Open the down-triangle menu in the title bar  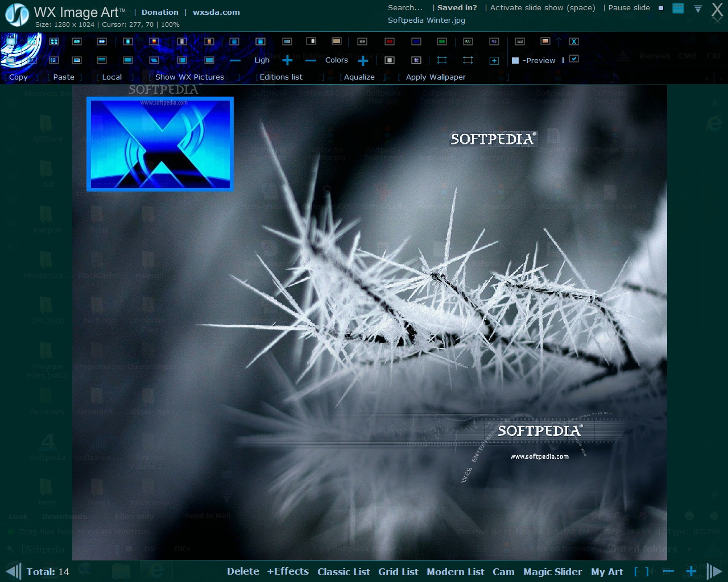coord(698,9)
